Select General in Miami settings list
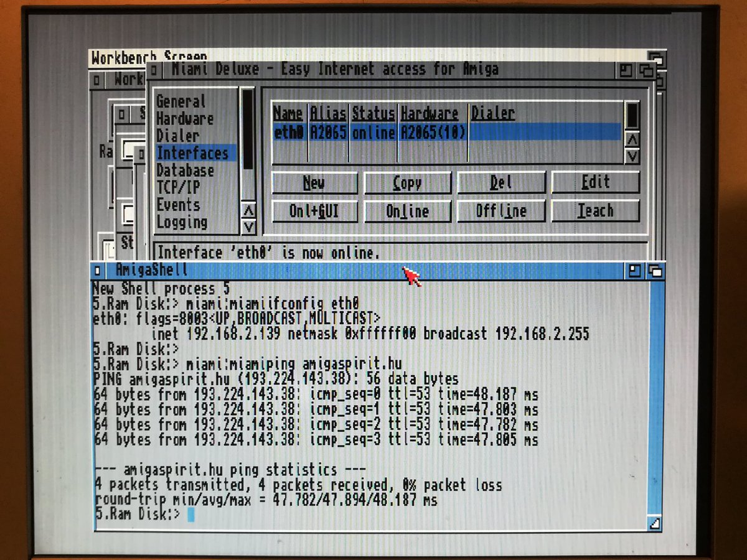Screen dimensions: 747x560 coord(181,101)
